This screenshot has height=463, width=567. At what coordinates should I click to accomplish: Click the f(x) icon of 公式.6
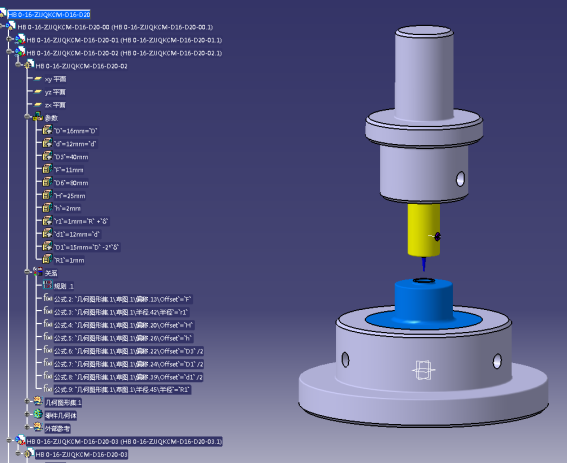tap(48, 350)
